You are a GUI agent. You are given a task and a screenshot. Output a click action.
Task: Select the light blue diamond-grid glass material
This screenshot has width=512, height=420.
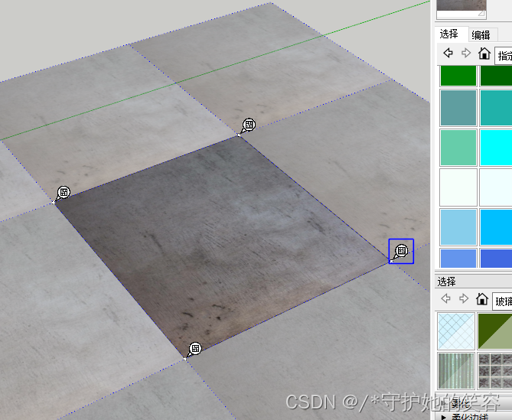tap(456, 331)
